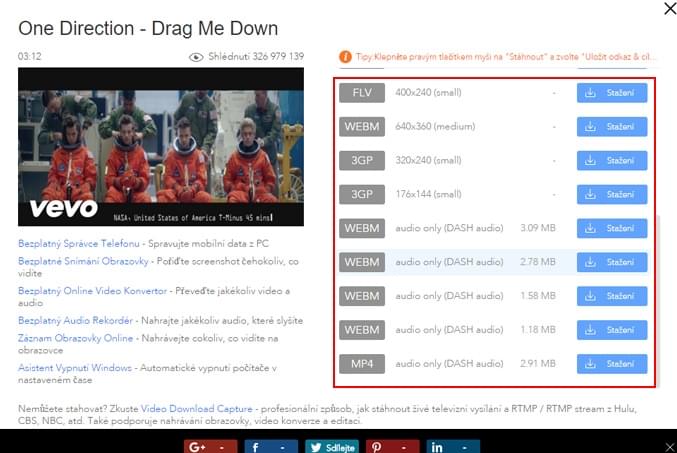
Task: Click the Asistent Vypnutí Windows link
Action: pos(75,368)
